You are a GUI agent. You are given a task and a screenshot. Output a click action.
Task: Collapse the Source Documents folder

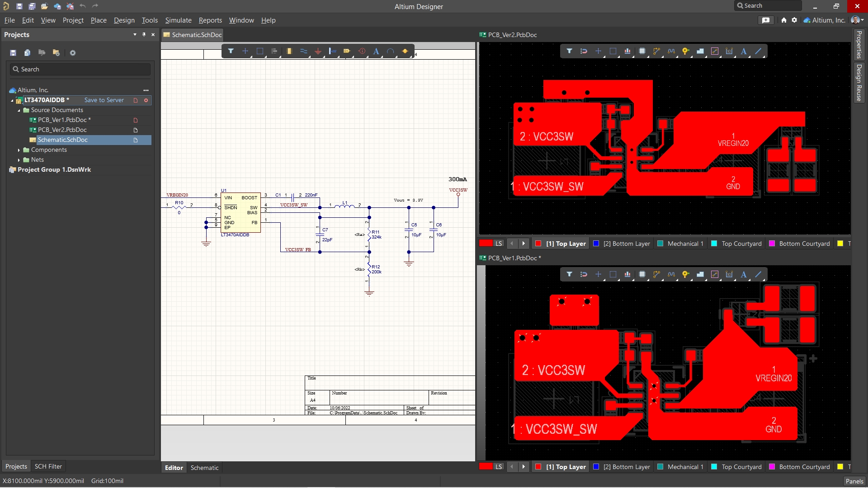tap(19, 110)
